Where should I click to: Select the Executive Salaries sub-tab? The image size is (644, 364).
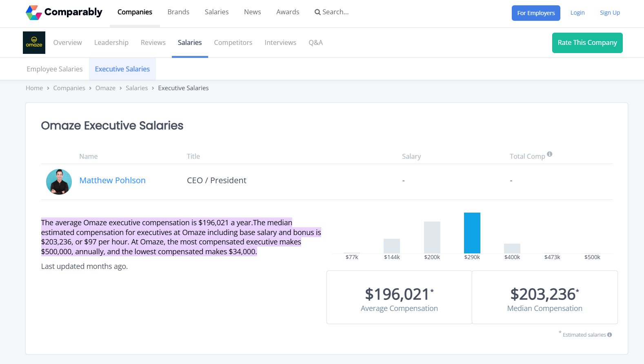point(122,69)
